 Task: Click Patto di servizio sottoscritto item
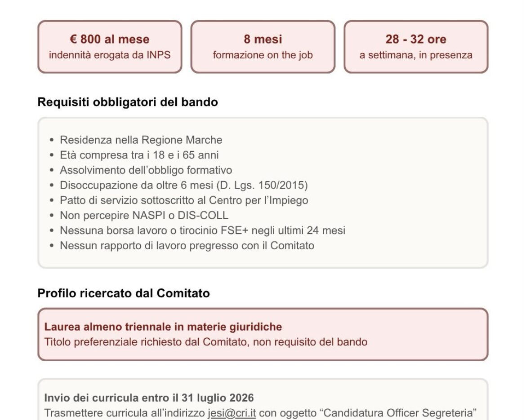click(x=184, y=200)
